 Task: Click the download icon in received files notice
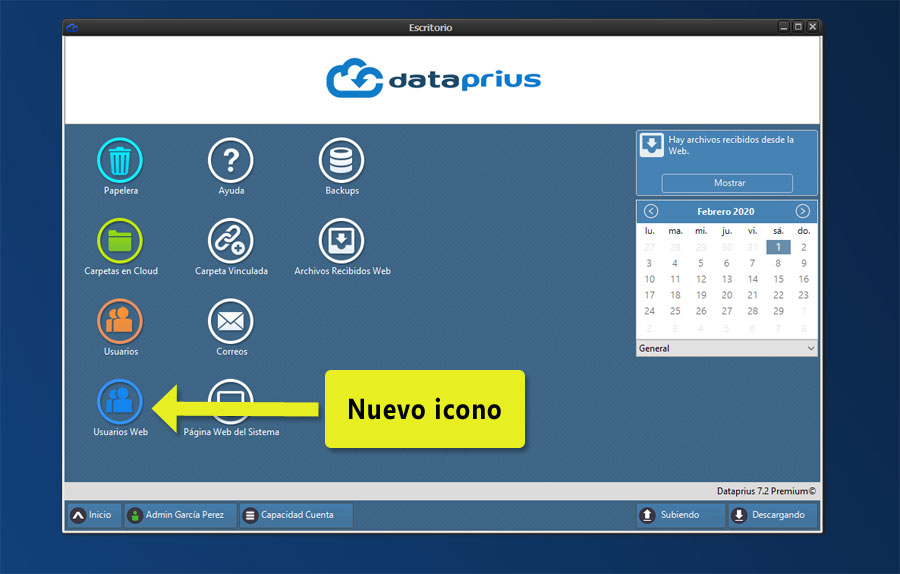652,145
